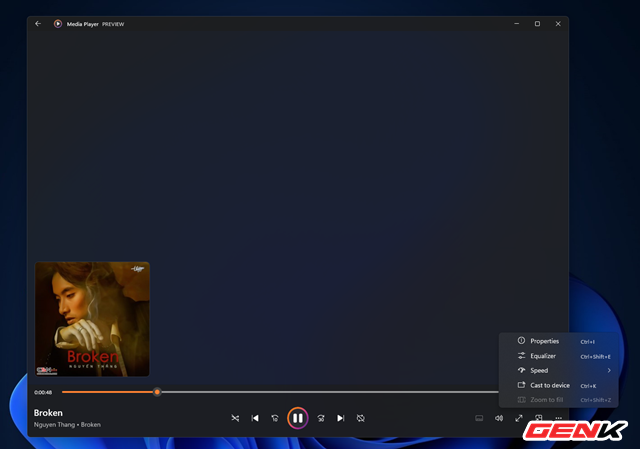The height and width of the screenshot is (449, 640).
Task: Open the subtitles and captions button
Action: [479, 418]
